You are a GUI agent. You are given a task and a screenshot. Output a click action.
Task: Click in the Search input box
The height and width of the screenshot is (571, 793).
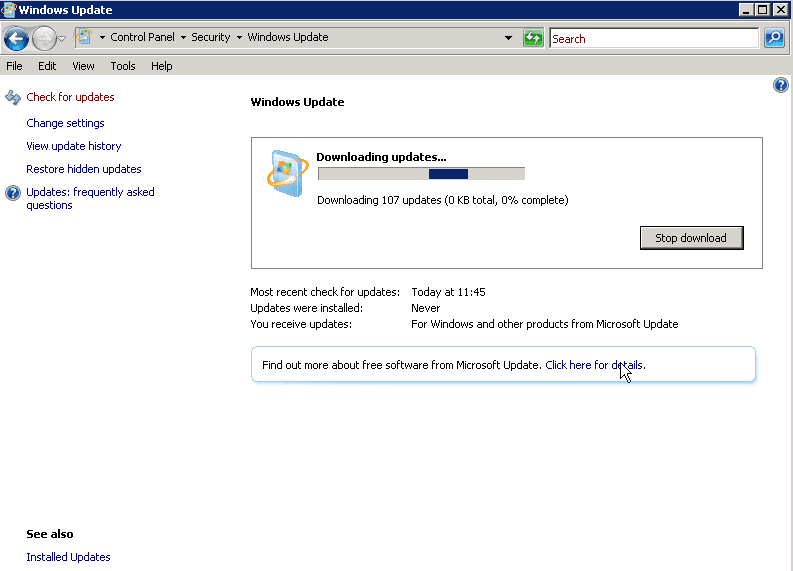point(654,38)
